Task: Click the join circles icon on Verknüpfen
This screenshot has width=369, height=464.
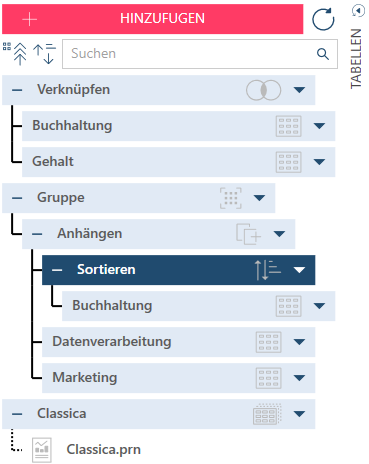Action: tap(263, 90)
